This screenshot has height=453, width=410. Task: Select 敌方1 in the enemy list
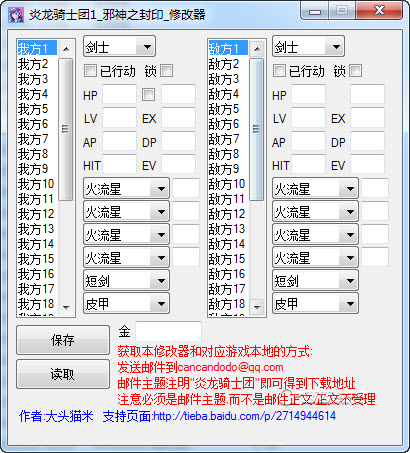(x=228, y=49)
